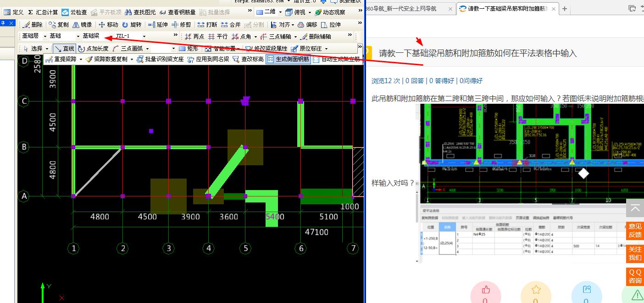Viewport: 644px width, 303px height.
Task: Click the back-to-top arrow button
Action: coord(635,208)
